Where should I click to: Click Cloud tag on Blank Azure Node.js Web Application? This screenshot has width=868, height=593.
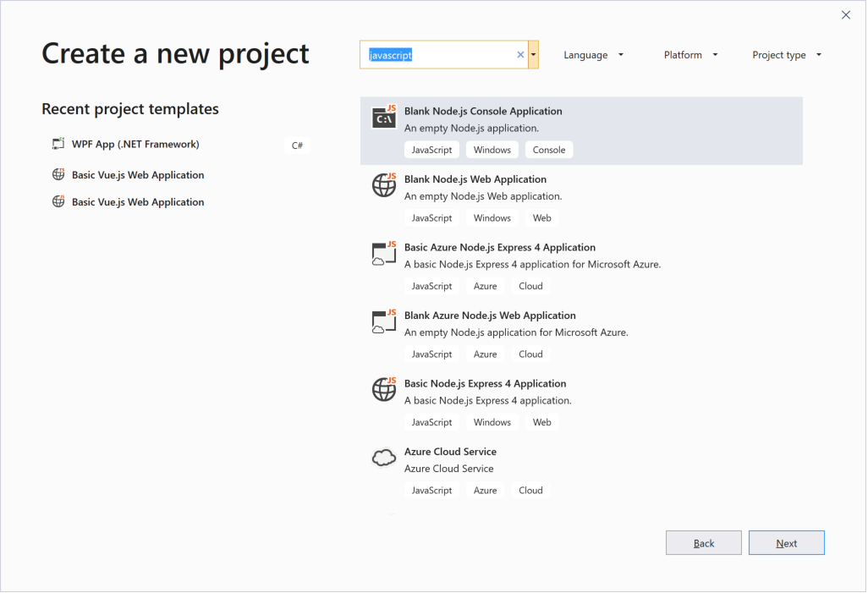pos(531,354)
